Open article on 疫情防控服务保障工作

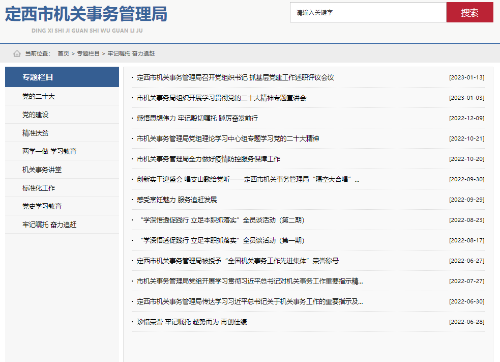[x=208, y=159]
